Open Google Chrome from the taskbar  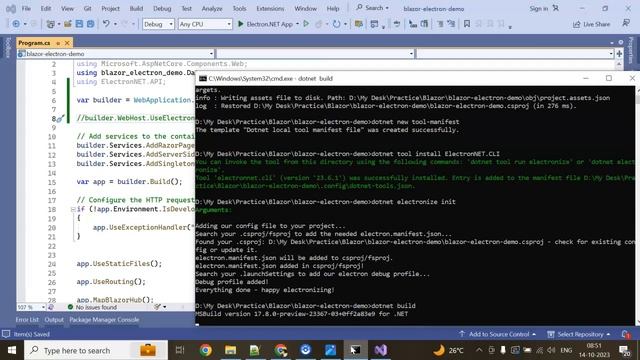point(205,350)
